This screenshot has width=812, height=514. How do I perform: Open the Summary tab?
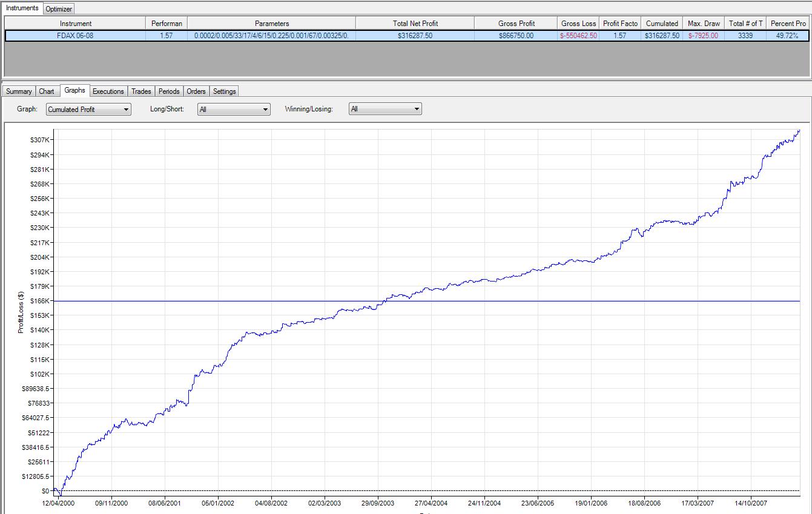coord(19,91)
